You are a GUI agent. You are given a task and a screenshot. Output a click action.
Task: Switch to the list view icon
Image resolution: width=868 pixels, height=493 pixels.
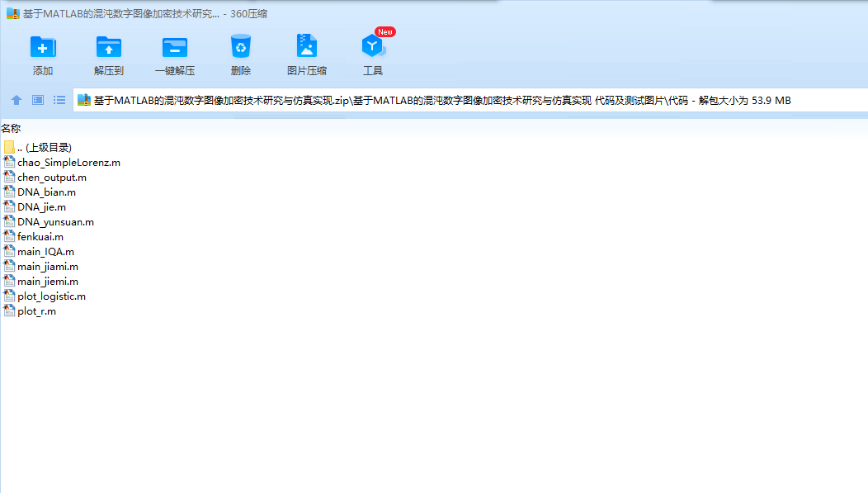click(x=59, y=100)
